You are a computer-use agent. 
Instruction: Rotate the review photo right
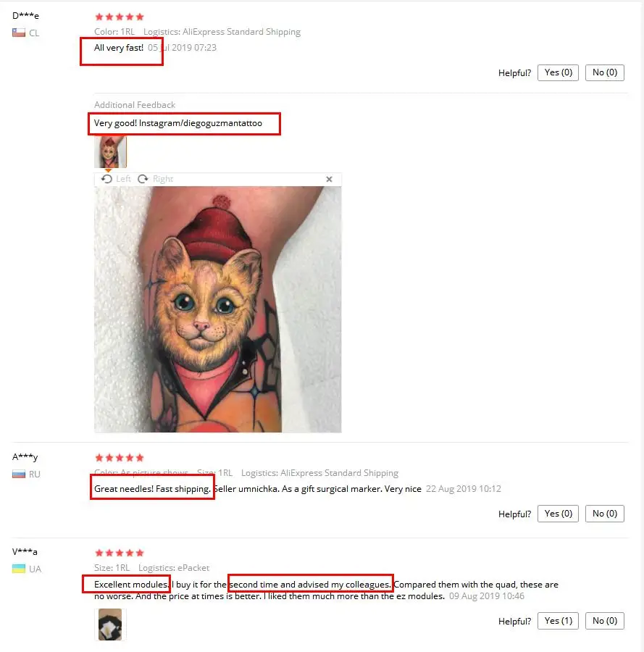(156, 179)
